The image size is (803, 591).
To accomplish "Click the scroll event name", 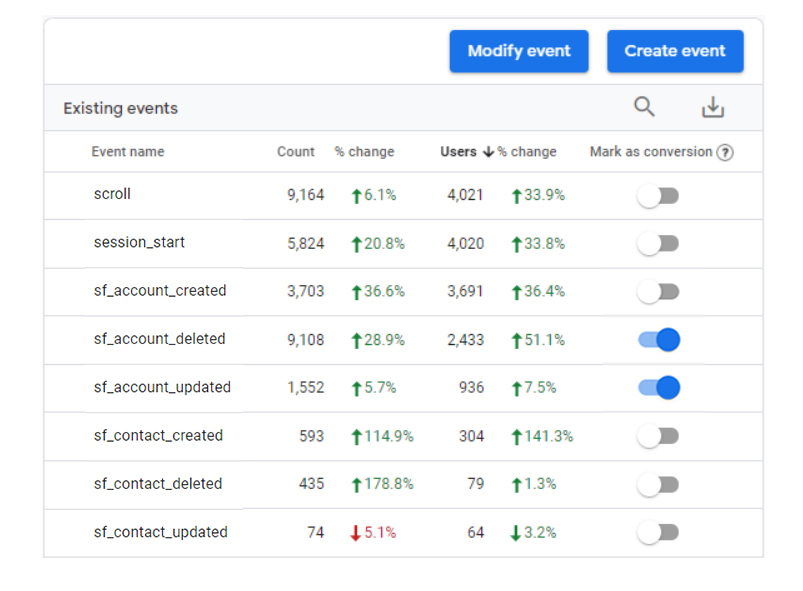I will (112, 194).
